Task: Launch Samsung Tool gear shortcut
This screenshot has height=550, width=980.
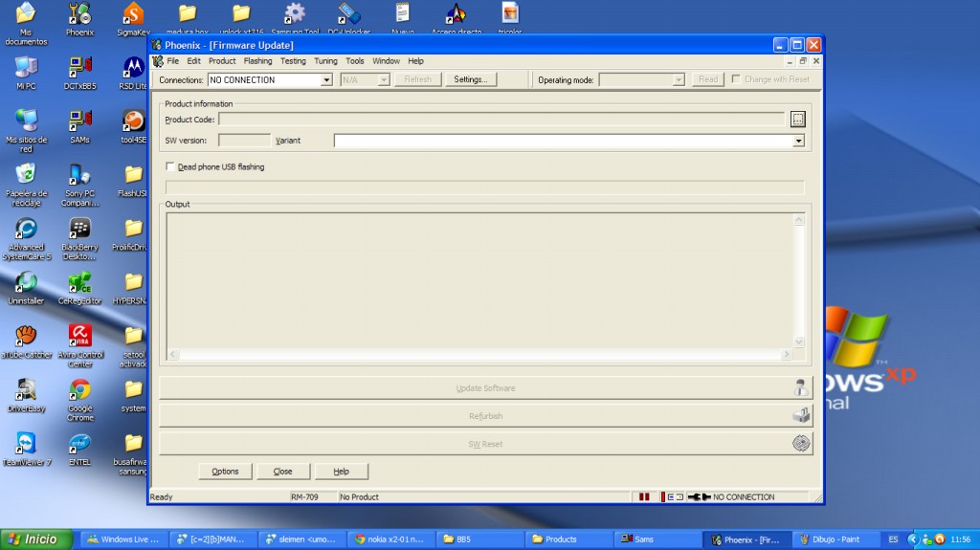Action: [x=295, y=17]
